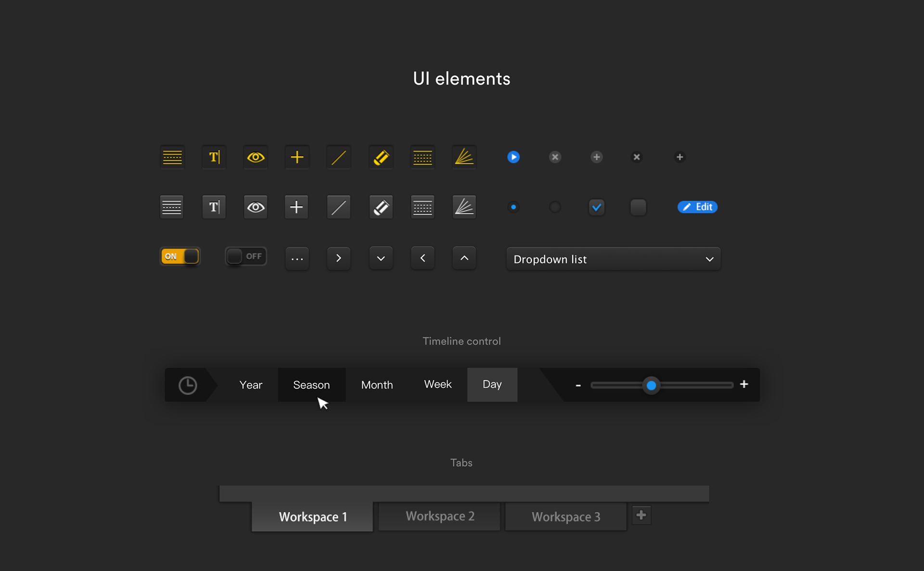Click the blue timeline zoom slider handle
The image size is (924, 571).
(651, 385)
